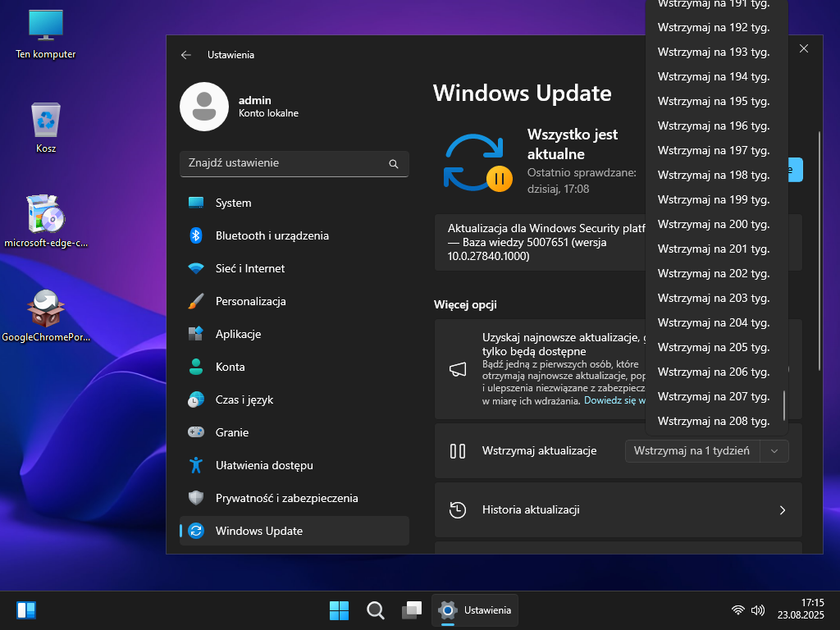The height and width of the screenshot is (630, 840).
Task: Click the Sieć i Internet Wi-Fi icon
Action: tap(196, 268)
